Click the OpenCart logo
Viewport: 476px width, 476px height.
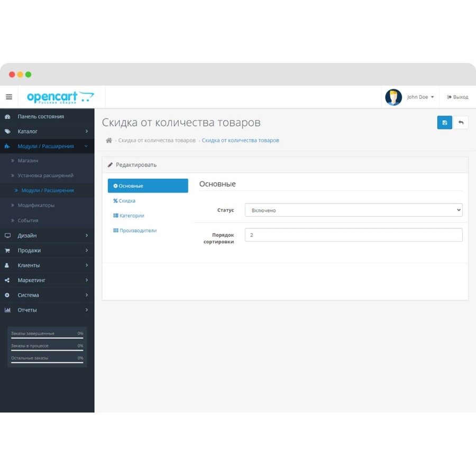(x=60, y=97)
